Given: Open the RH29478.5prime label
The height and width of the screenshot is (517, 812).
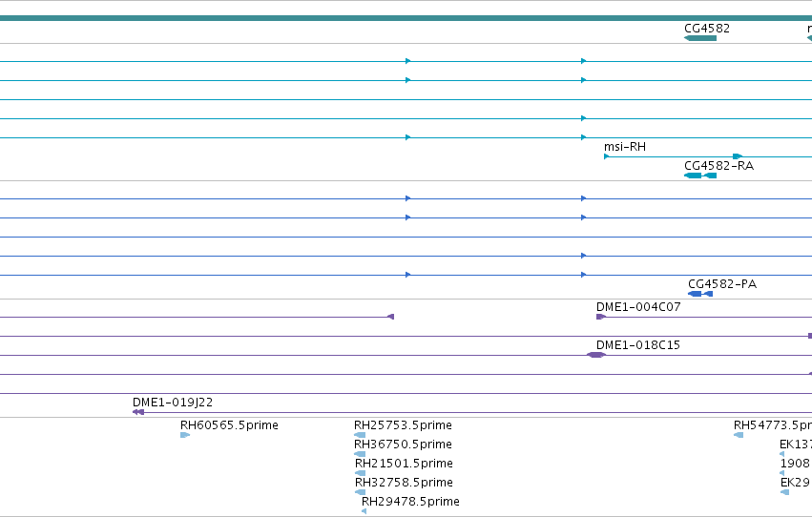Looking at the screenshot, I should pyautogui.click(x=410, y=502).
